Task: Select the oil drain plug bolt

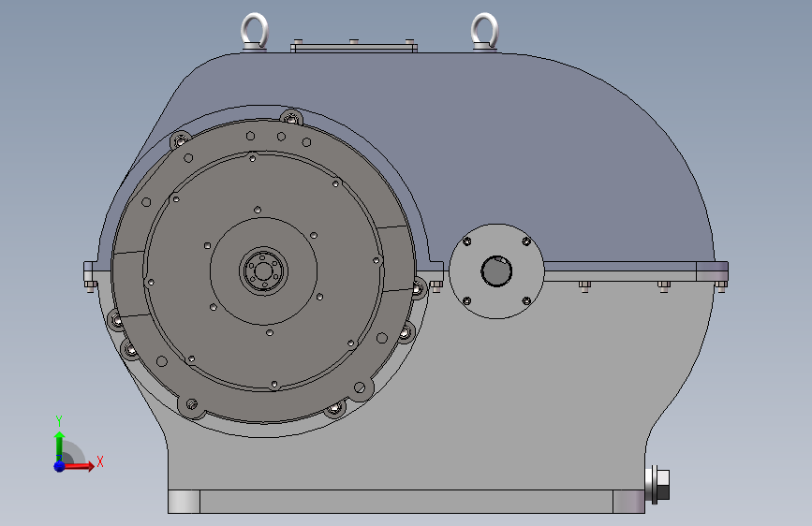Action: [x=657, y=485]
